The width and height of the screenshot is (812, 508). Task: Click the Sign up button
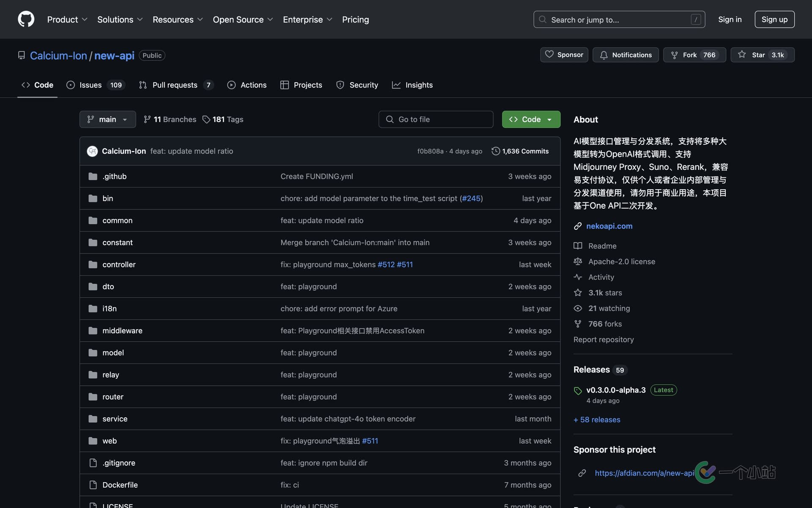pyautogui.click(x=774, y=19)
